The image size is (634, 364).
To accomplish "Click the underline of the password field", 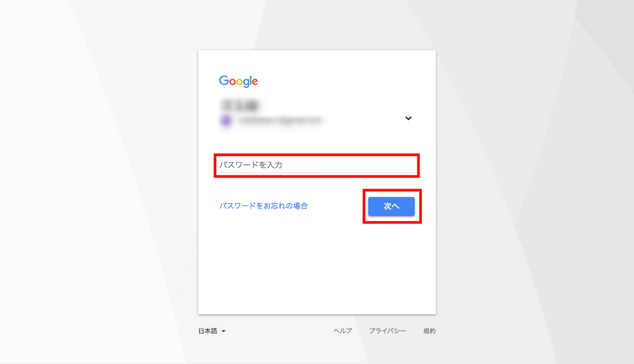I will tap(316, 173).
